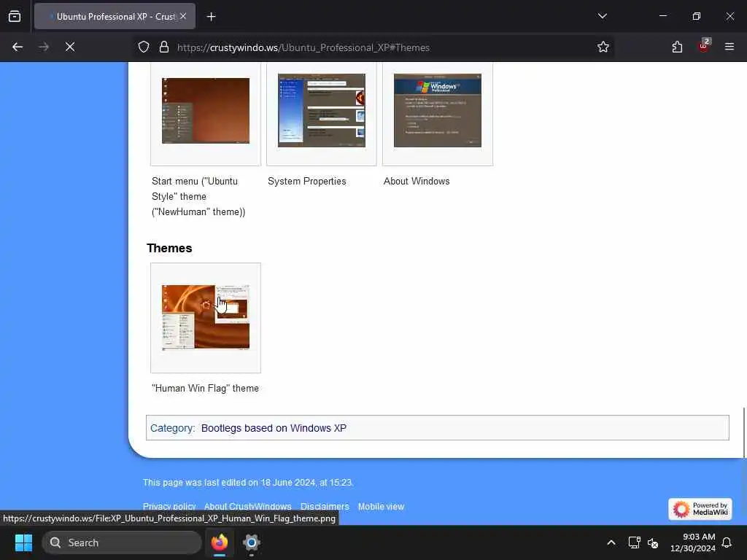Select the About Windows caption text
747x560 pixels.
click(417, 182)
